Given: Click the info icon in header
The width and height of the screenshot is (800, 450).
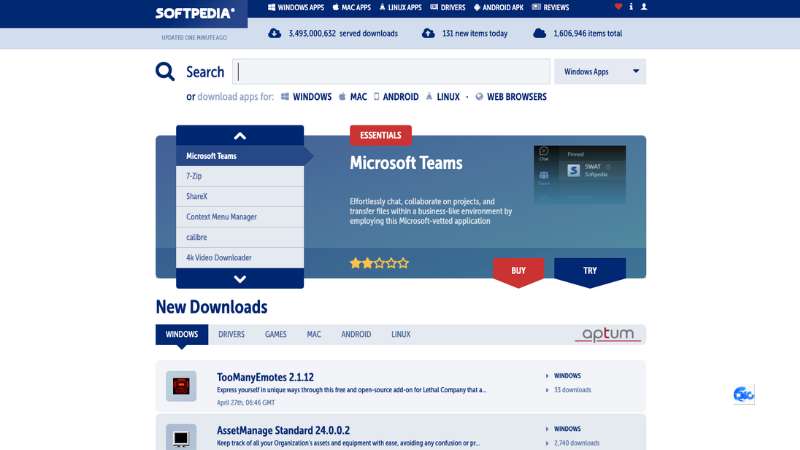Looking at the screenshot, I should pyautogui.click(x=631, y=7).
